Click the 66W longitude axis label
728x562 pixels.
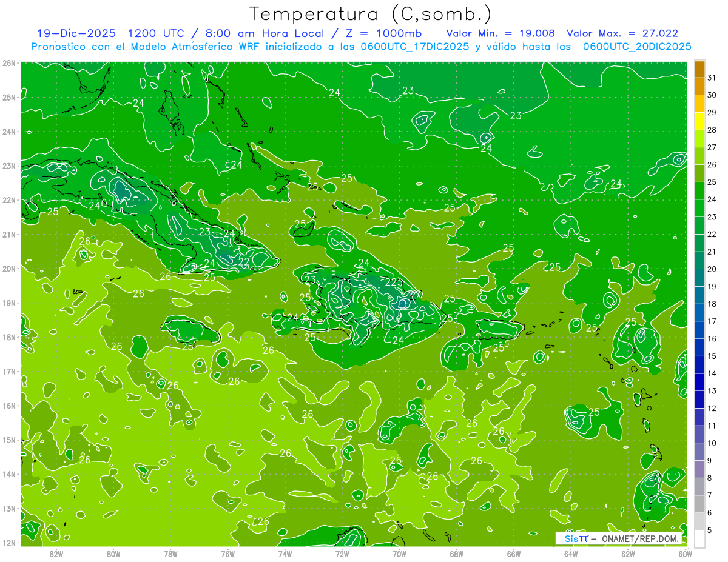pyautogui.click(x=514, y=554)
